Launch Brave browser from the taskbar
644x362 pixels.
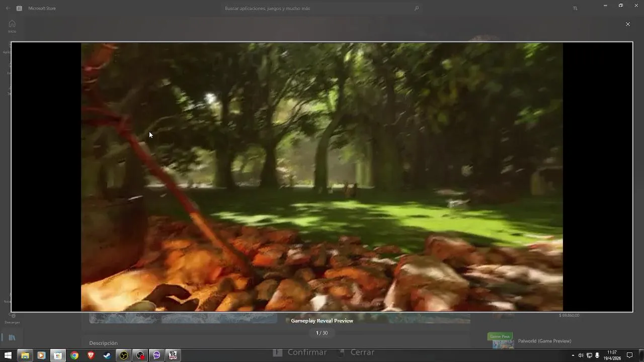click(x=91, y=355)
